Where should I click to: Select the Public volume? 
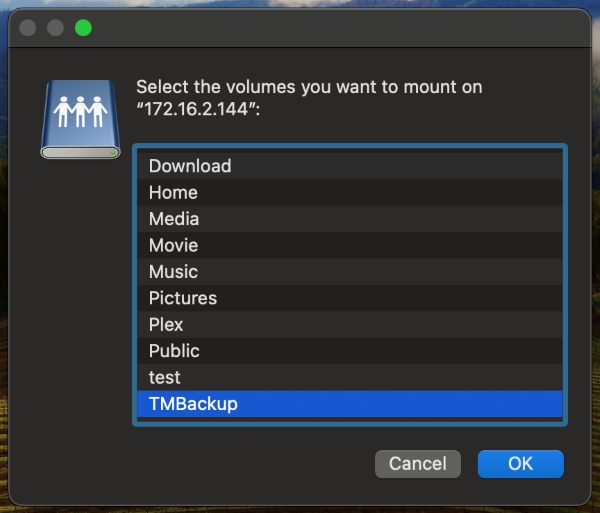click(x=350, y=351)
